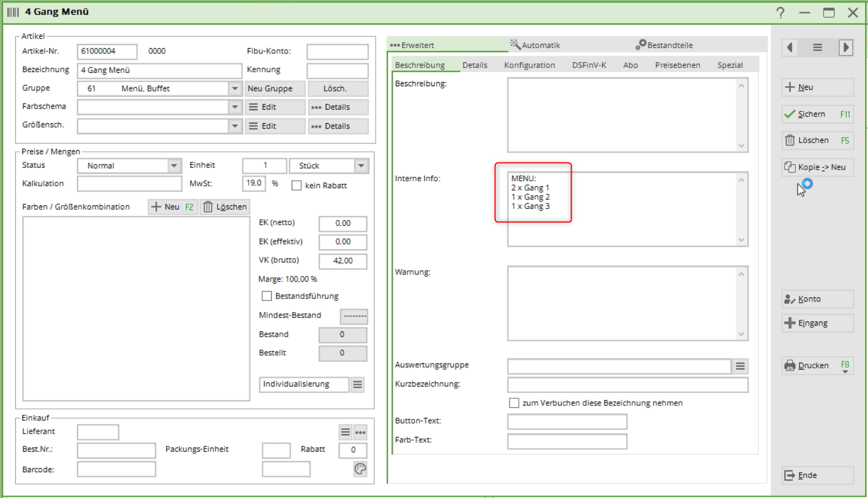The width and height of the screenshot is (868, 498).
Task: Toggle the Bestandsführung checkbox
Action: 267,296
